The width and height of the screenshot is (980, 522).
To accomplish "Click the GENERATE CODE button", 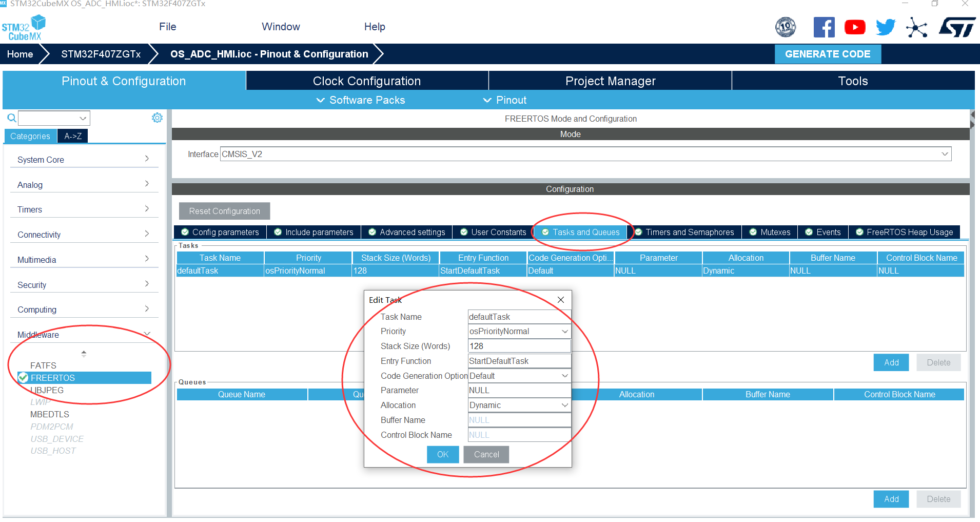I will click(x=828, y=54).
